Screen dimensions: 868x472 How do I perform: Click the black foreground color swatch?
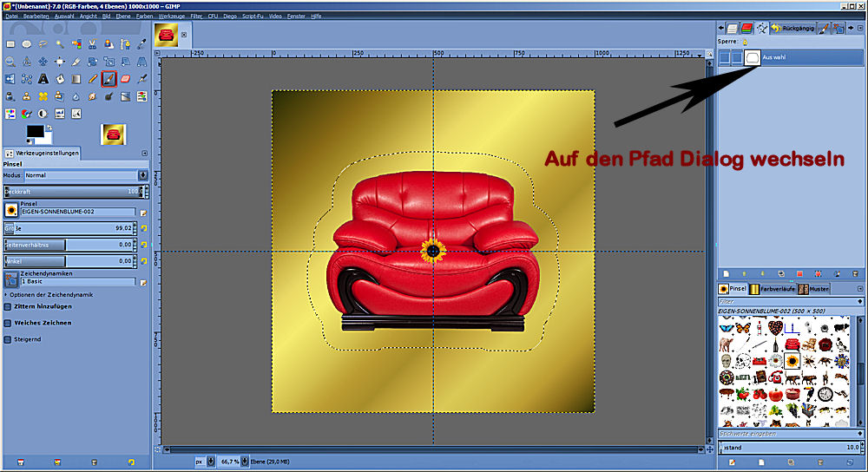(x=35, y=131)
